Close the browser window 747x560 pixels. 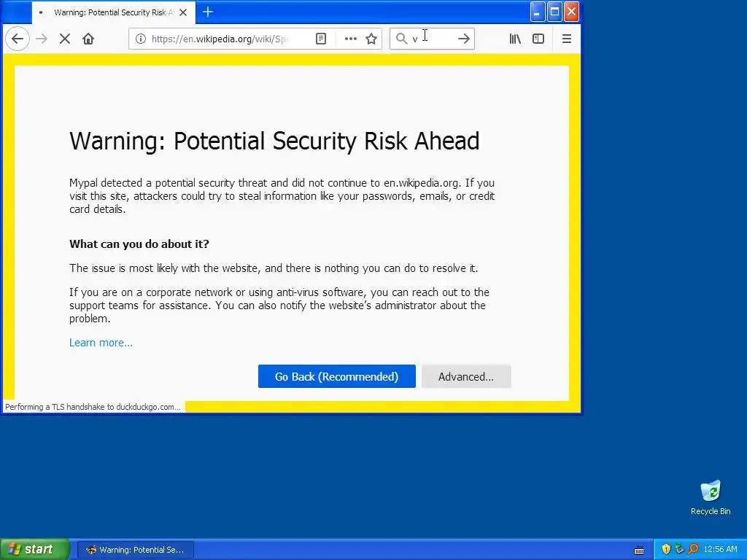coord(572,12)
